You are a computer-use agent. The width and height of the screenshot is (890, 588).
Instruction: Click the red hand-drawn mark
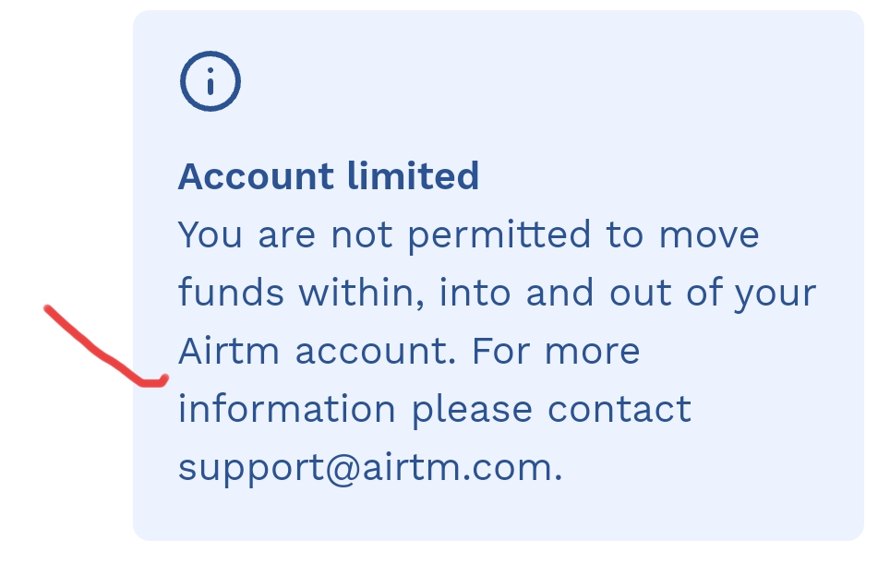(106, 352)
